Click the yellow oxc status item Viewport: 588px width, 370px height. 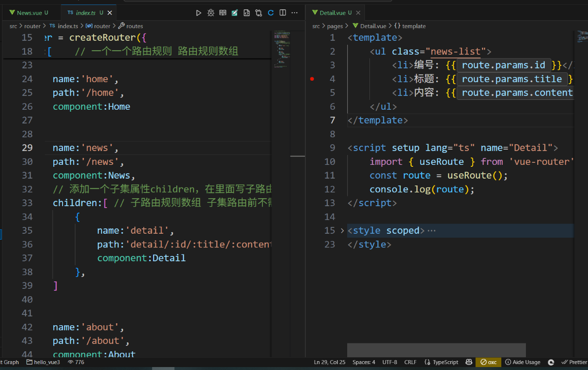pyautogui.click(x=489, y=362)
